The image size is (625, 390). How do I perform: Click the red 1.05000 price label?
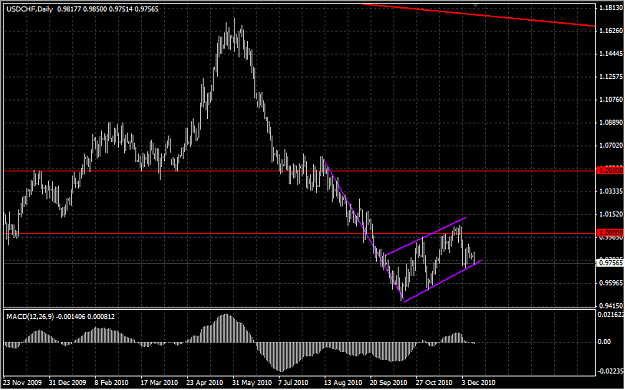click(610, 171)
